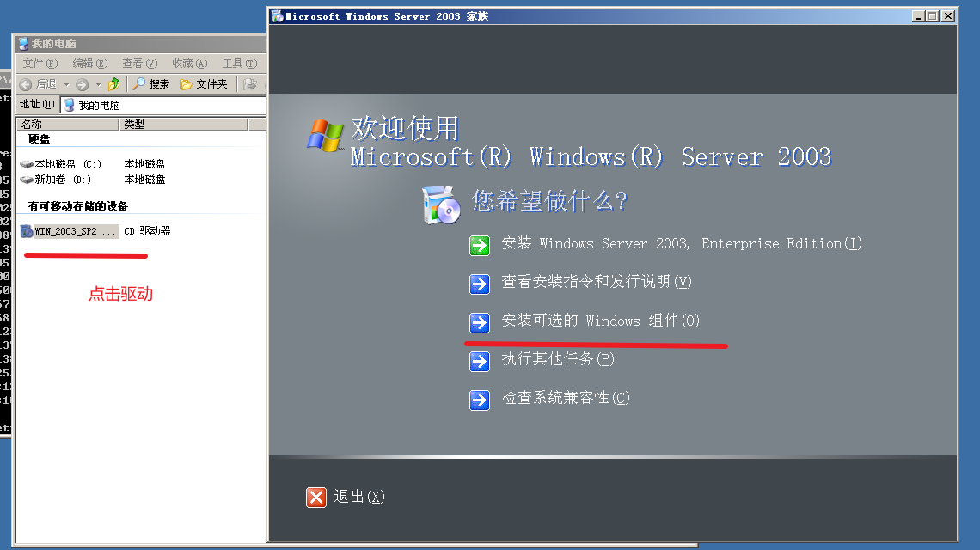Click the Up folder toolbar icon
Image resolution: width=980 pixels, height=550 pixels.
(113, 83)
